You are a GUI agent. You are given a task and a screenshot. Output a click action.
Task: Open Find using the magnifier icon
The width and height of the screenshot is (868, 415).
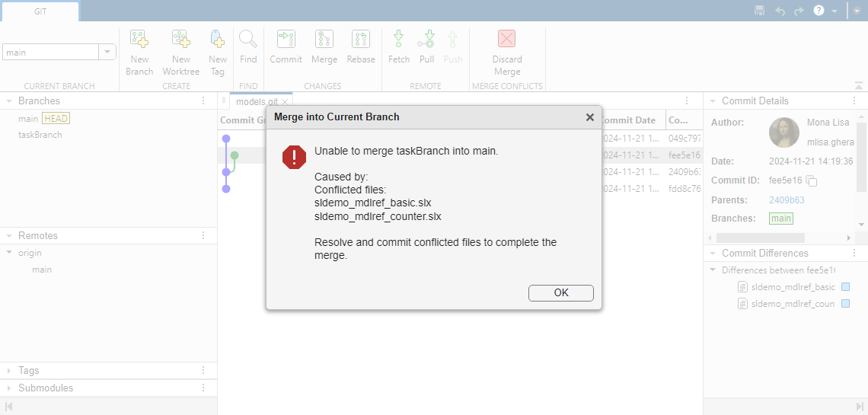coord(248,40)
